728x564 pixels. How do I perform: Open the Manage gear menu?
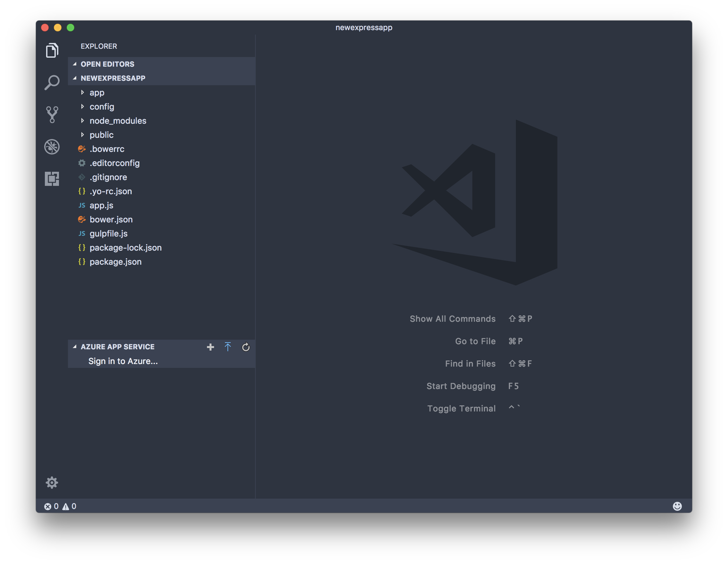pos(52,482)
